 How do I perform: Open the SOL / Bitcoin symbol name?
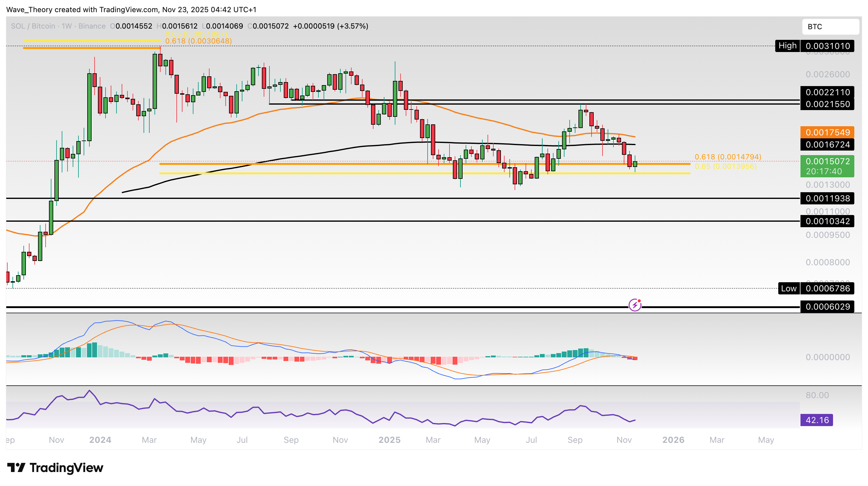(33, 26)
